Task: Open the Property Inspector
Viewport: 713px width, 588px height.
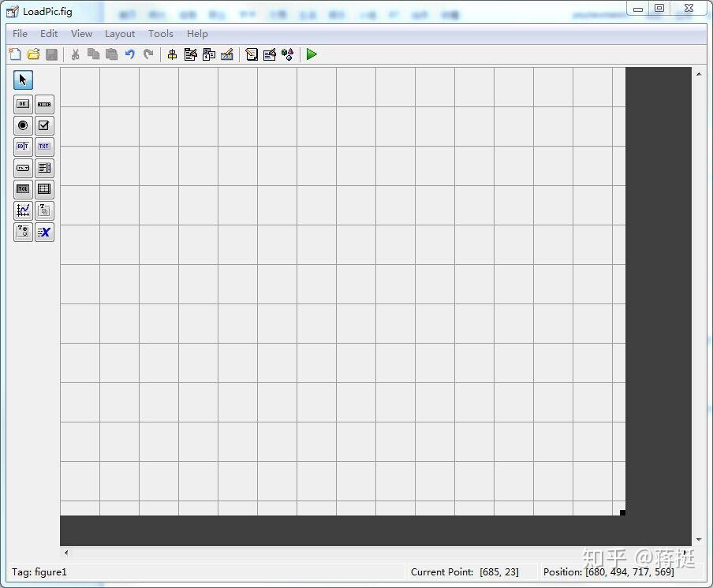Action: click(x=269, y=54)
